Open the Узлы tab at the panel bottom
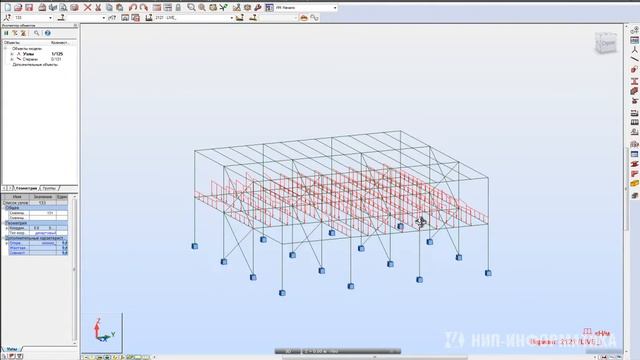Screen dimensions: 640x360 pos(12,349)
